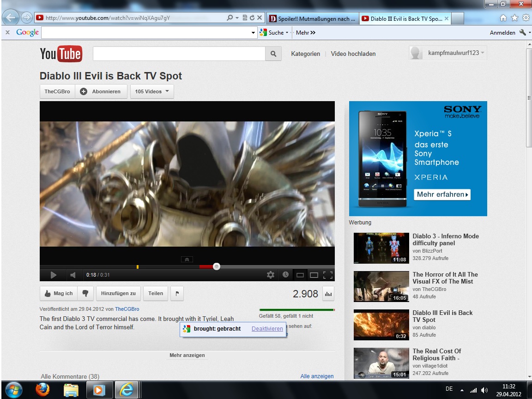Open the TheCGBro uploader link
The width and height of the screenshot is (532, 399).
tap(127, 309)
